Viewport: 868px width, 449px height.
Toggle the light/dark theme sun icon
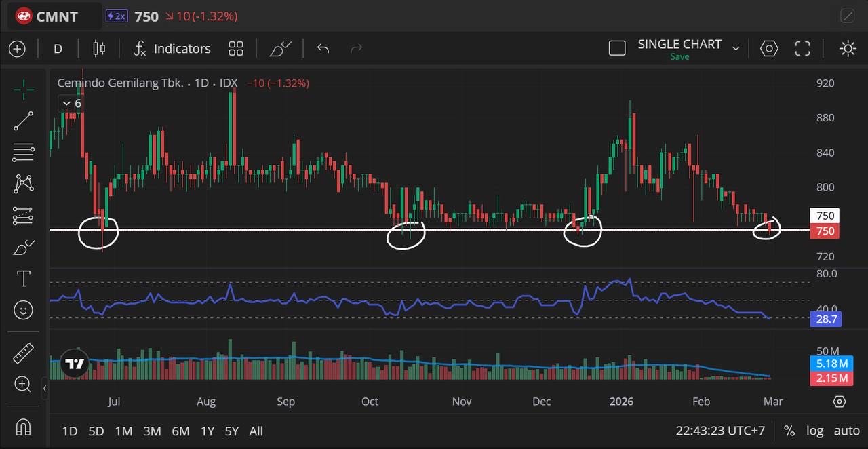[x=848, y=48]
